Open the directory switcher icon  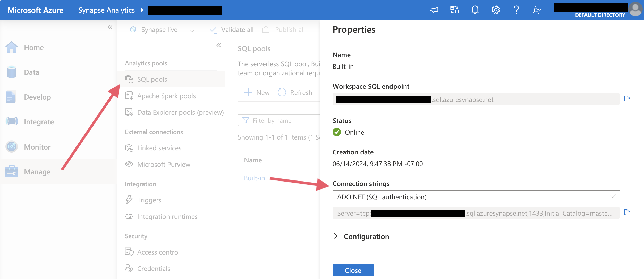[454, 10]
